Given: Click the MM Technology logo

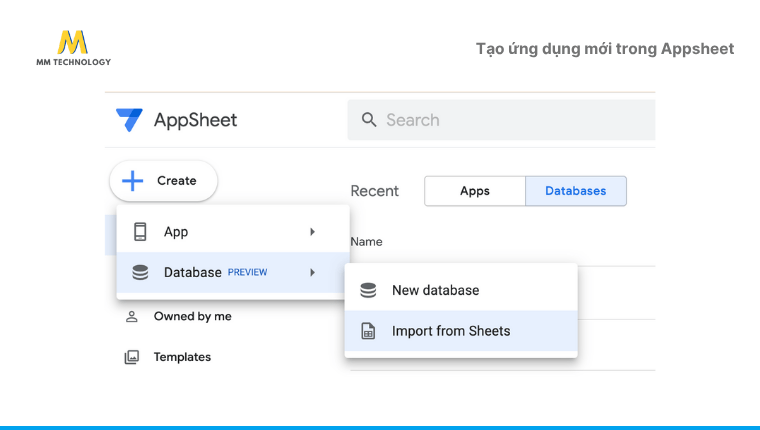Looking at the screenshot, I should 74,48.
